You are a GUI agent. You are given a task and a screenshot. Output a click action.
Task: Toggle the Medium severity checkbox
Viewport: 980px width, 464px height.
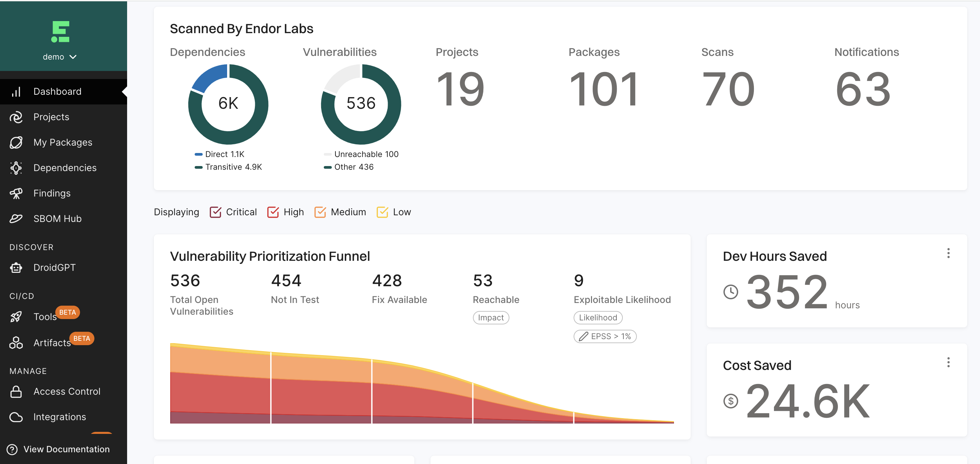[x=320, y=212]
